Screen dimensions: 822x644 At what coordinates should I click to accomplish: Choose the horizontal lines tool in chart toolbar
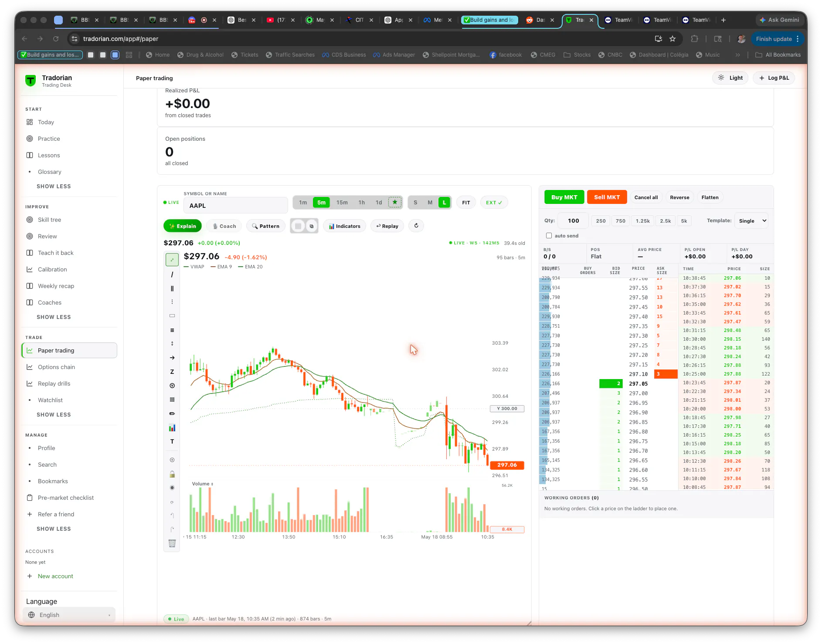tap(172, 330)
